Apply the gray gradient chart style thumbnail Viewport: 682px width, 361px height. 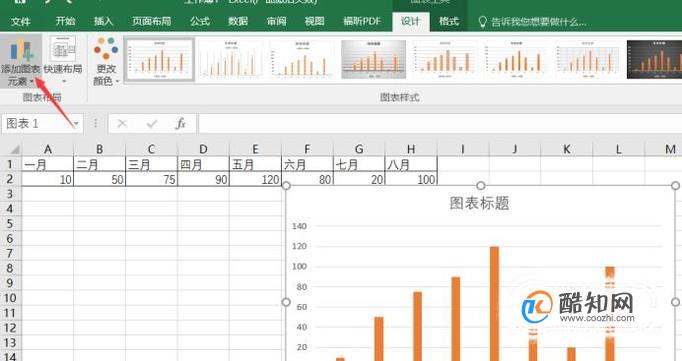373,59
